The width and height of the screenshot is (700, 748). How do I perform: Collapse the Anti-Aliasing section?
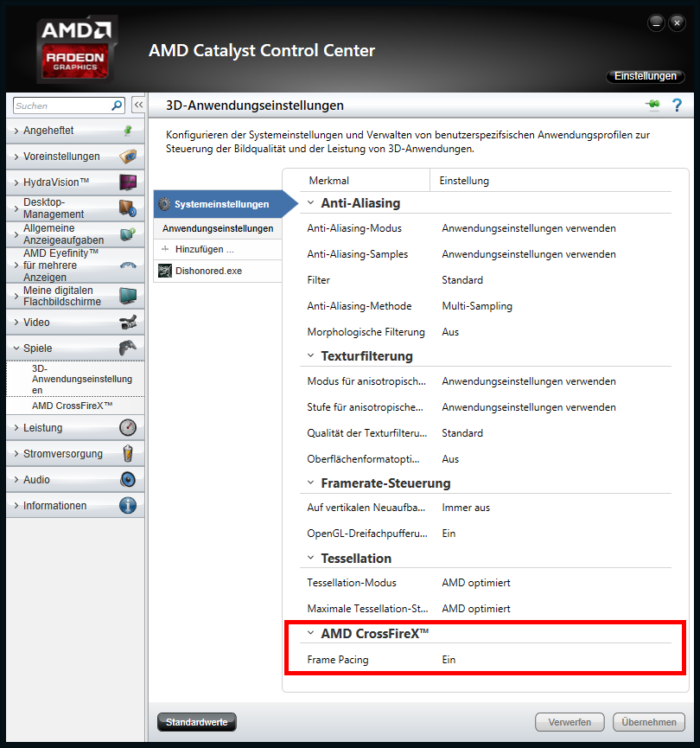coord(311,202)
